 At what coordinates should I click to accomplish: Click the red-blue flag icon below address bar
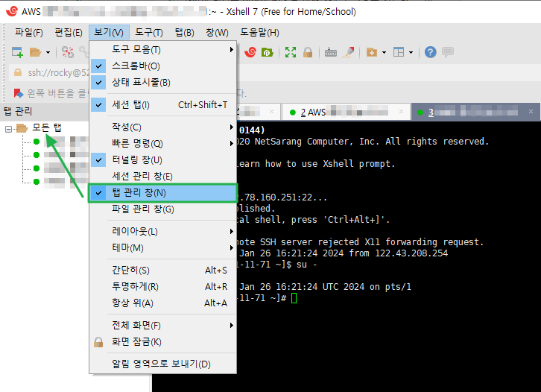19,93
